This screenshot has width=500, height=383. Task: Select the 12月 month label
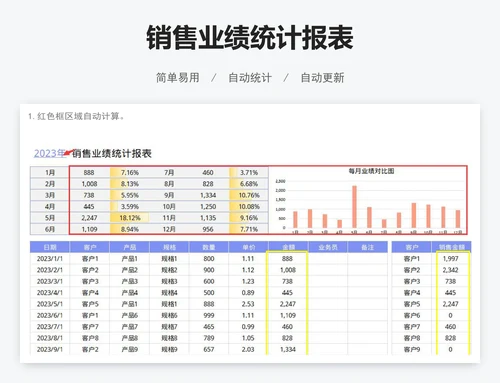tap(169, 229)
